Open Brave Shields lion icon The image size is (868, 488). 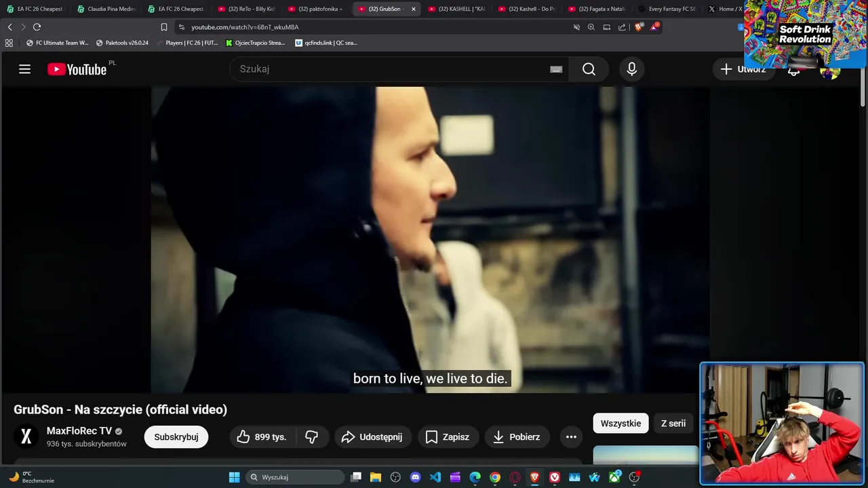(x=638, y=27)
